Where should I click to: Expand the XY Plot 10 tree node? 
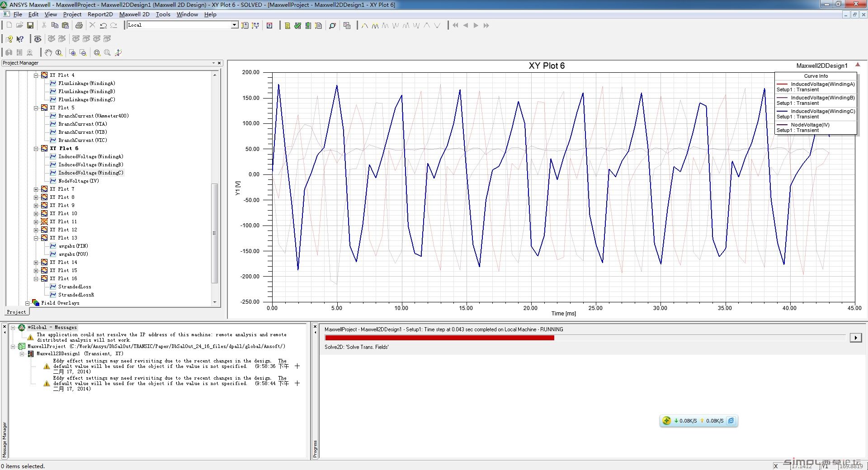[x=36, y=214]
